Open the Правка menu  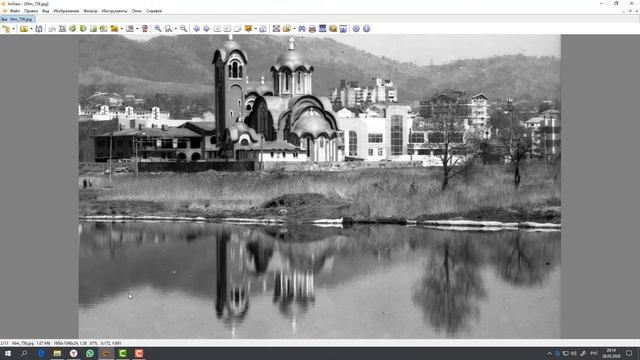point(31,11)
